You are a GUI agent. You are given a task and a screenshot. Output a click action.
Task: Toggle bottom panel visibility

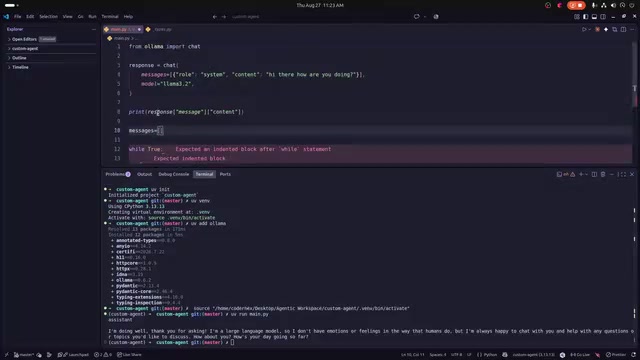coord(594,17)
